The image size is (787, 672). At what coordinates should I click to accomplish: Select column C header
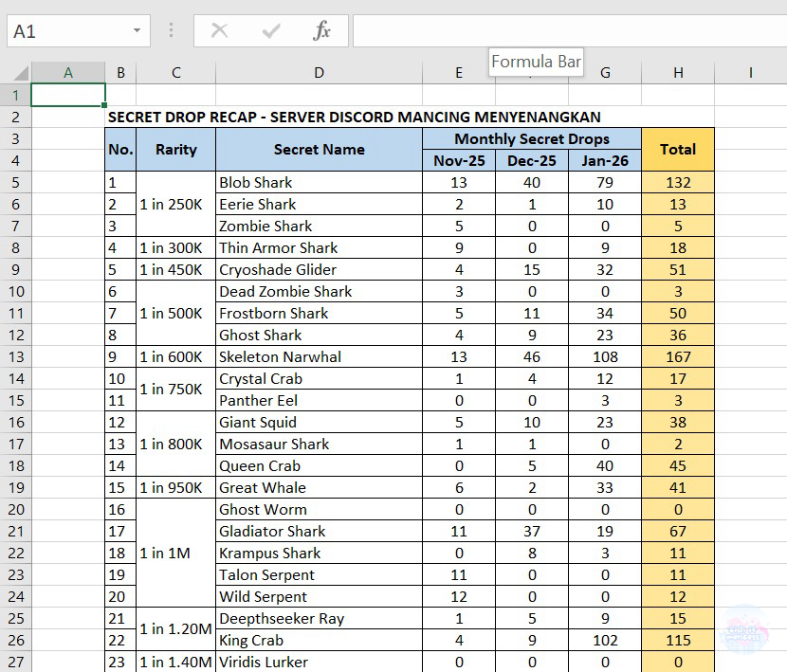[x=175, y=73]
